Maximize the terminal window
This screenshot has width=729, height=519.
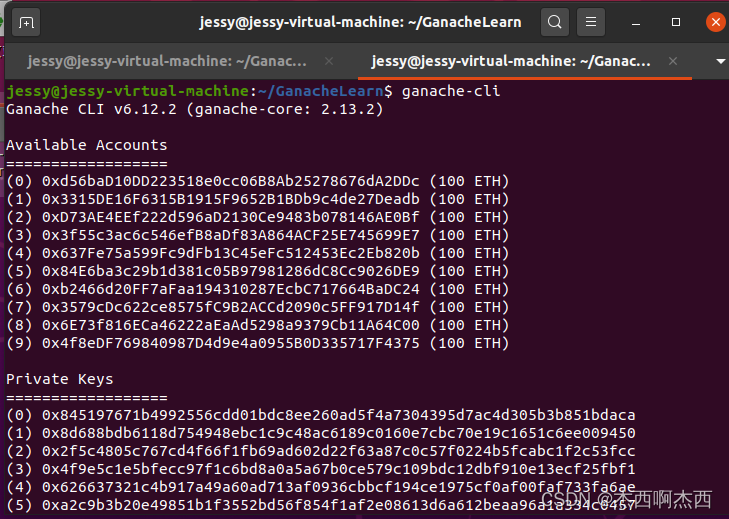coord(676,22)
